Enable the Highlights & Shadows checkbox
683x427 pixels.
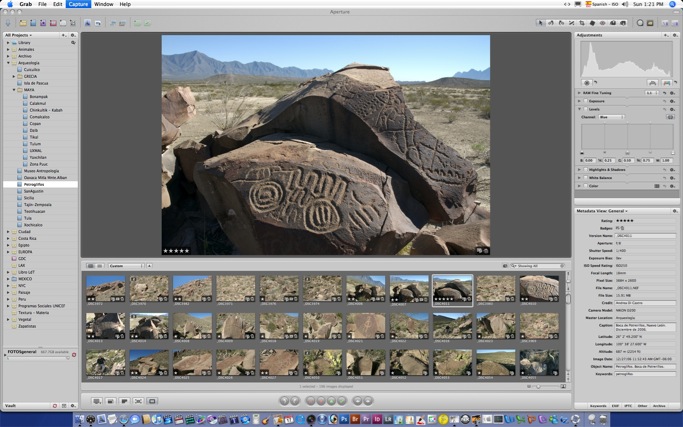click(x=585, y=169)
